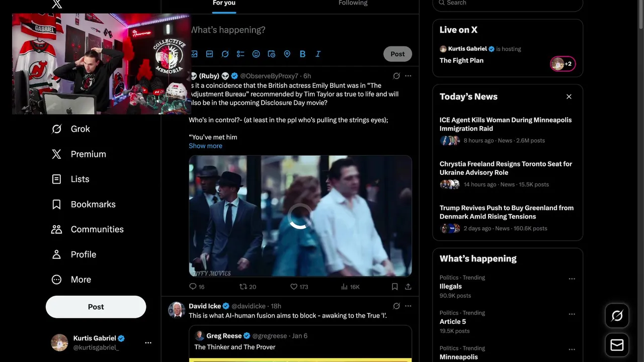Like Ruby's post with 173 likes
Screen dimensions: 644x362
coord(299,287)
